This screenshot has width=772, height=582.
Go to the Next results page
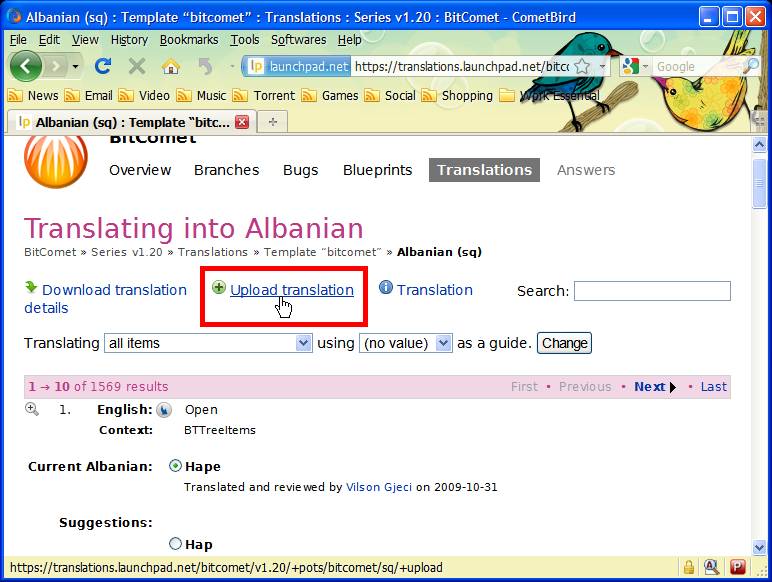tap(655, 387)
